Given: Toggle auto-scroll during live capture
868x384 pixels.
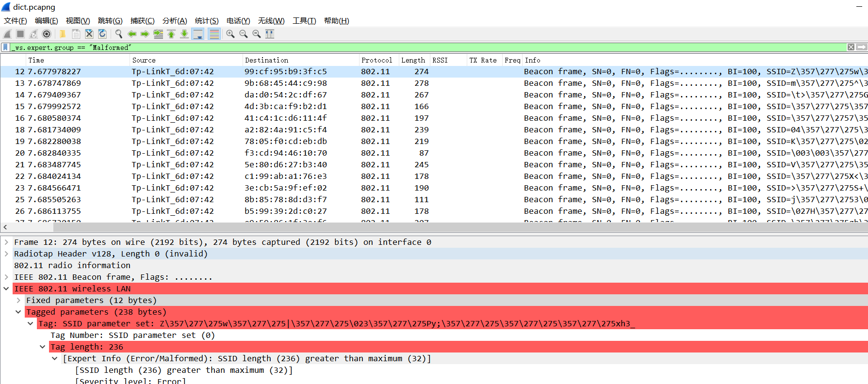Looking at the screenshot, I should (x=198, y=34).
